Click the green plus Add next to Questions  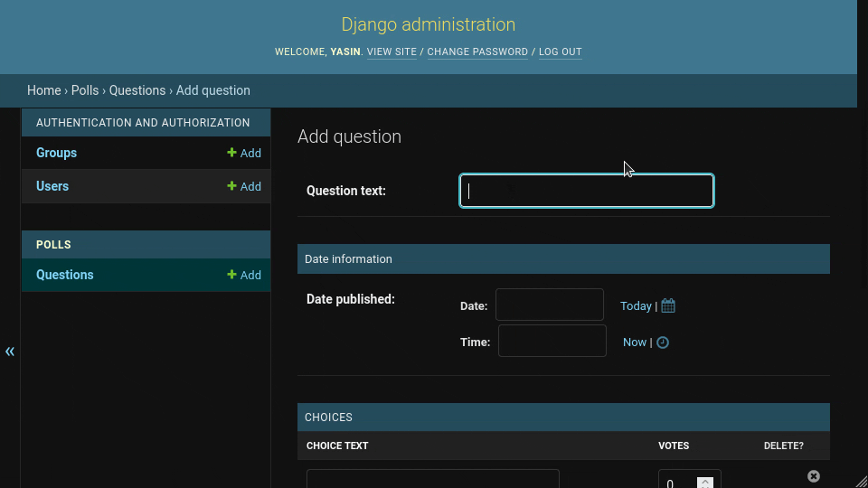click(244, 275)
